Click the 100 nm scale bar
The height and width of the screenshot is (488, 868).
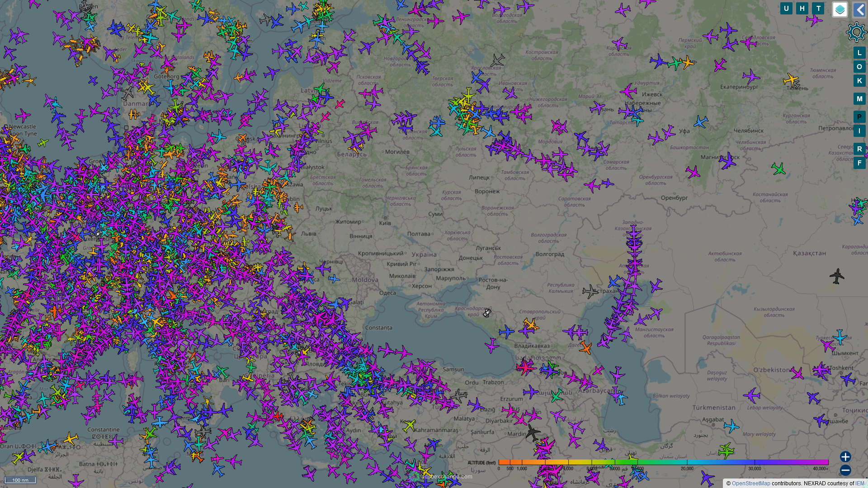[20, 480]
